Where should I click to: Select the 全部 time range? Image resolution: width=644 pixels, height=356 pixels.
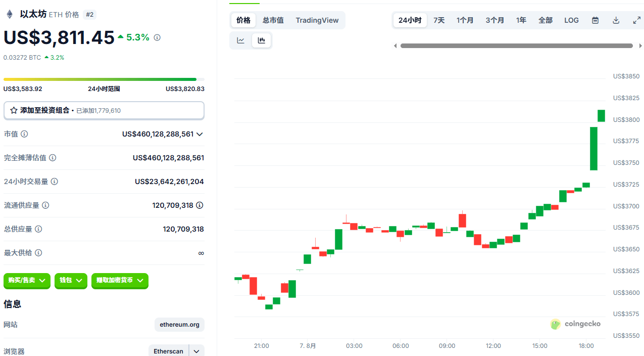point(546,20)
